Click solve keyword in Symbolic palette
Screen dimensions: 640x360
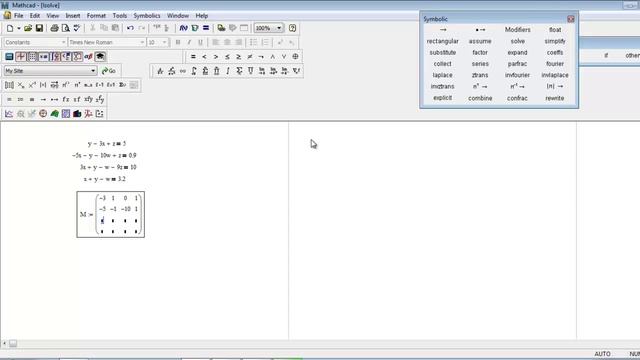pyautogui.click(x=517, y=41)
